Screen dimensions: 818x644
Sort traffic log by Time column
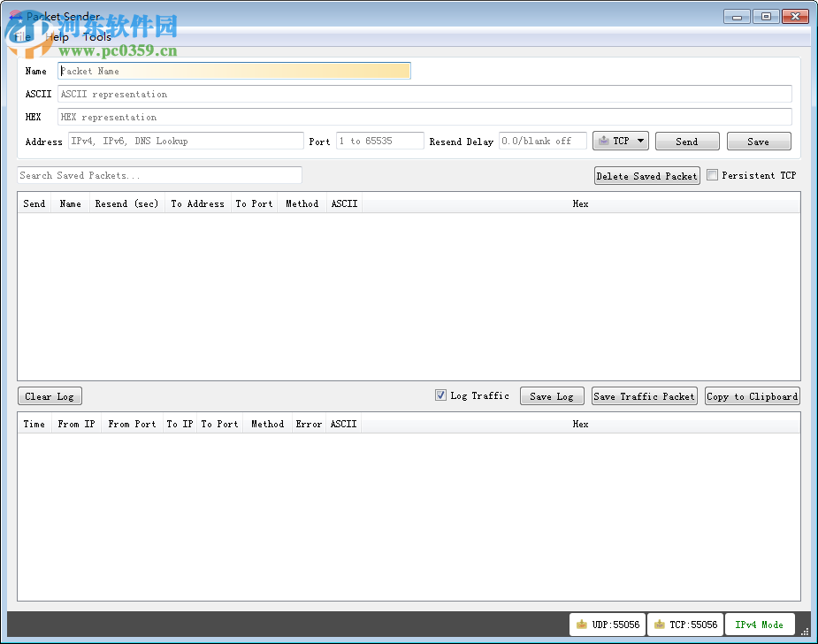pyautogui.click(x=34, y=424)
